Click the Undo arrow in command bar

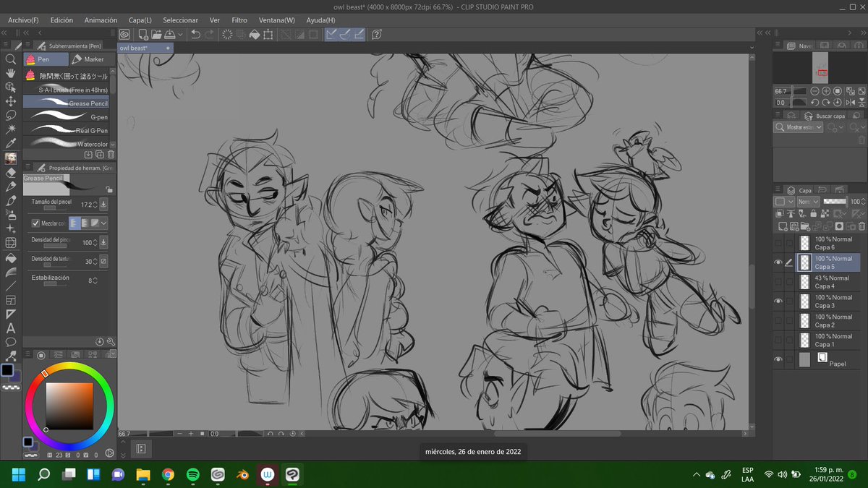tap(195, 34)
